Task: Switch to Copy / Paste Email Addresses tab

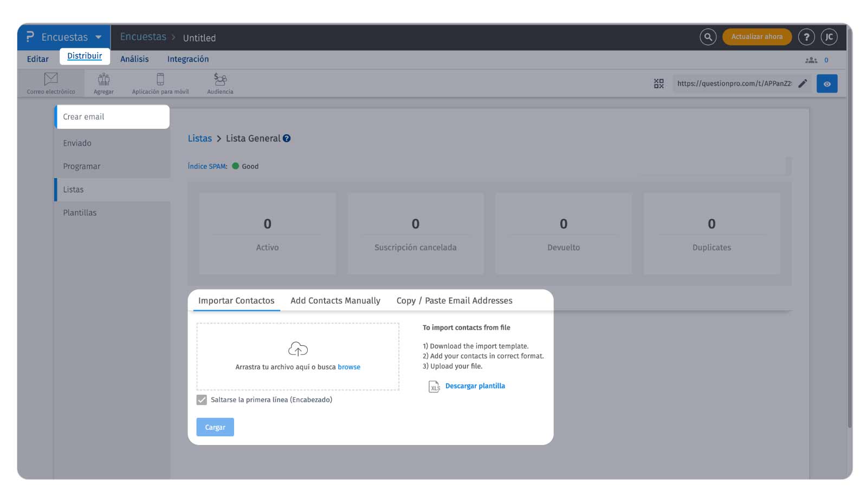Action: [454, 300]
